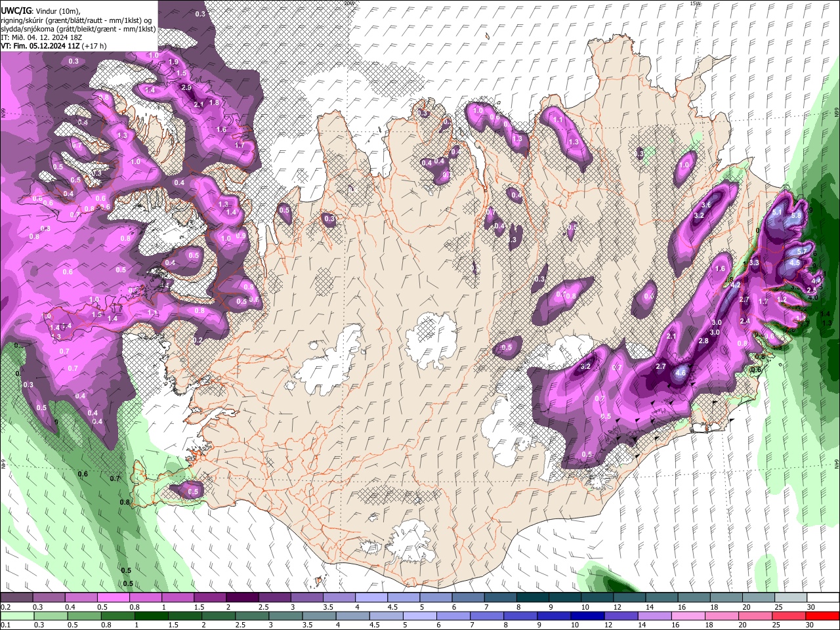This screenshot has height=630, width=840.
Task: Click the 2.8 precipitation value on the map
Action: pos(703,341)
